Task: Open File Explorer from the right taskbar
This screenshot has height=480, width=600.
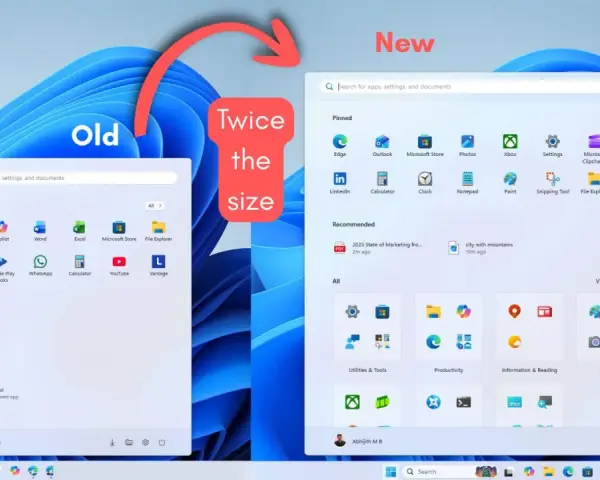Action: click(549, 472)
